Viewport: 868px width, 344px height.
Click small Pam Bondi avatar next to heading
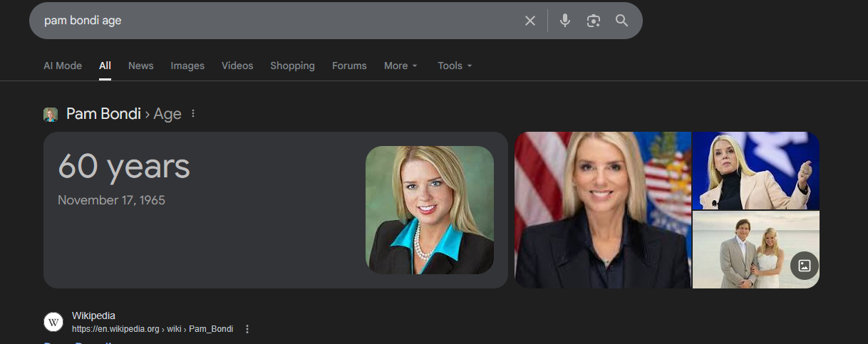click(51, 115)
